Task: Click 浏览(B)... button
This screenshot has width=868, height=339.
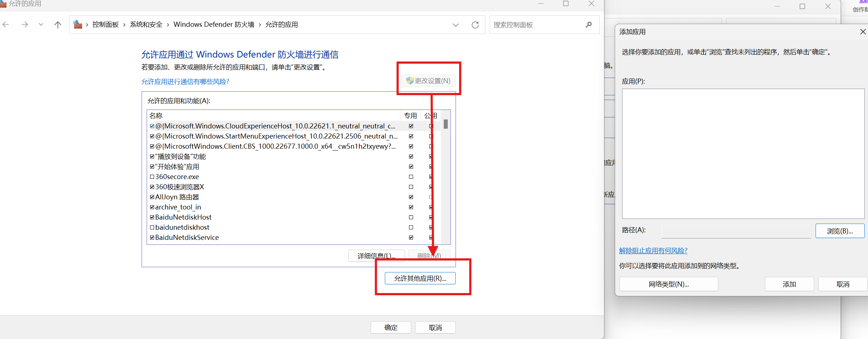Action: tap(840, 231)
